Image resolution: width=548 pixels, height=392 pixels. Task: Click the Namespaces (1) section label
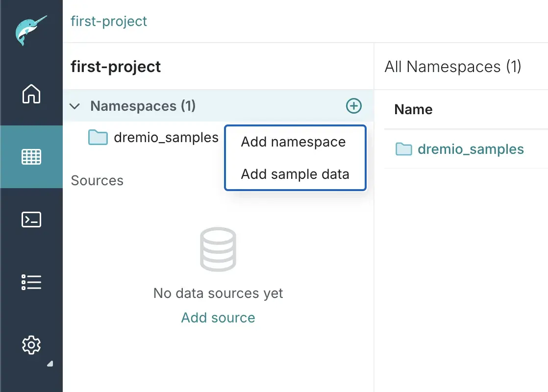143,106
